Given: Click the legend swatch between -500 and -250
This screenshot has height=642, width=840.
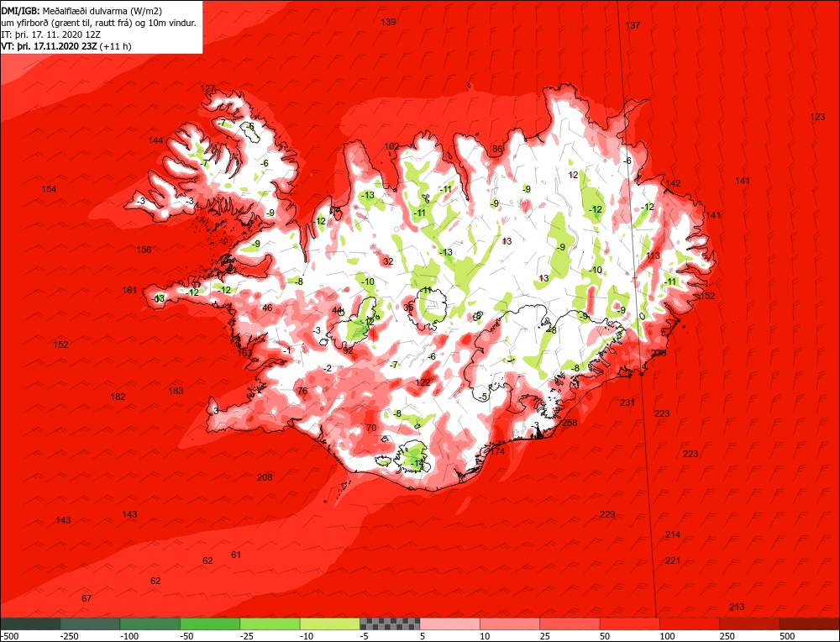Looking at the screenshot, I should pyautogui.click(x=30, y=624).
